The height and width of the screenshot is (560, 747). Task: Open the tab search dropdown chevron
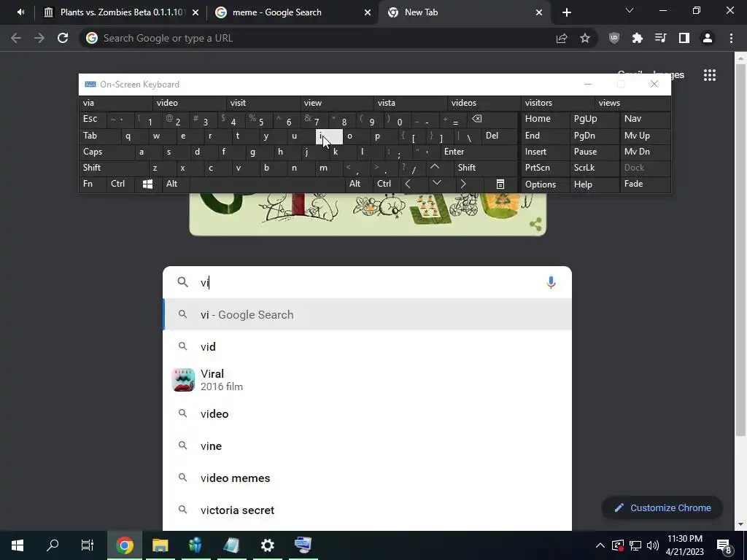(630, 10)
